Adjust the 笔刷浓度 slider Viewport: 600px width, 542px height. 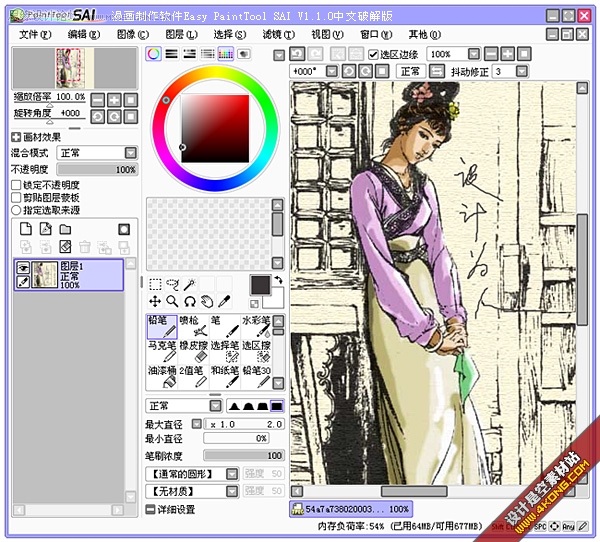(x=244, y=455)
